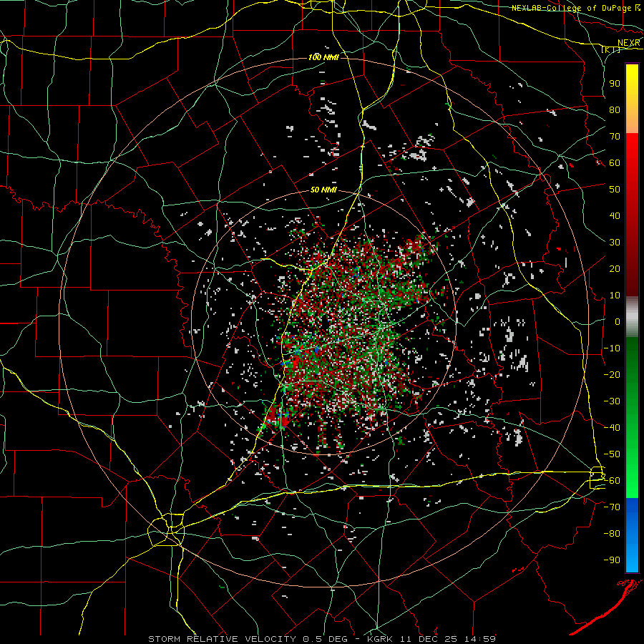Click the -80 value on velocity scale
This screenshot has width=644, height=644.
(x=612, y=534)
